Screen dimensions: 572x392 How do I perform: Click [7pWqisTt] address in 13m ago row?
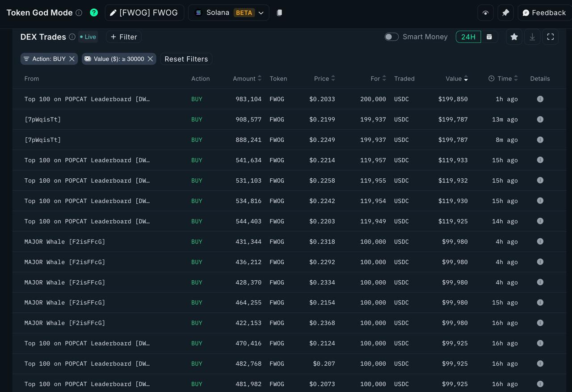[42, 119]
